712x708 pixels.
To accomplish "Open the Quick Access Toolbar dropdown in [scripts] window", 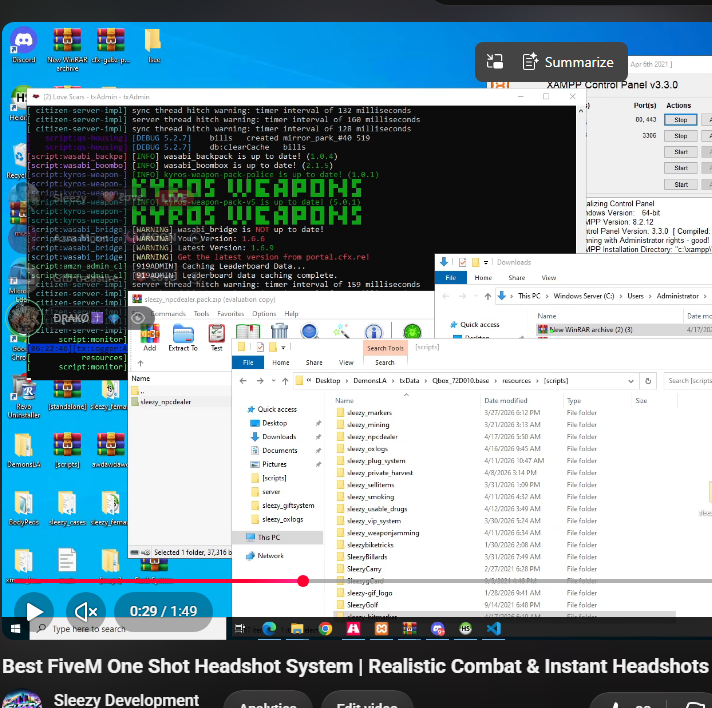I will (283, 348).
